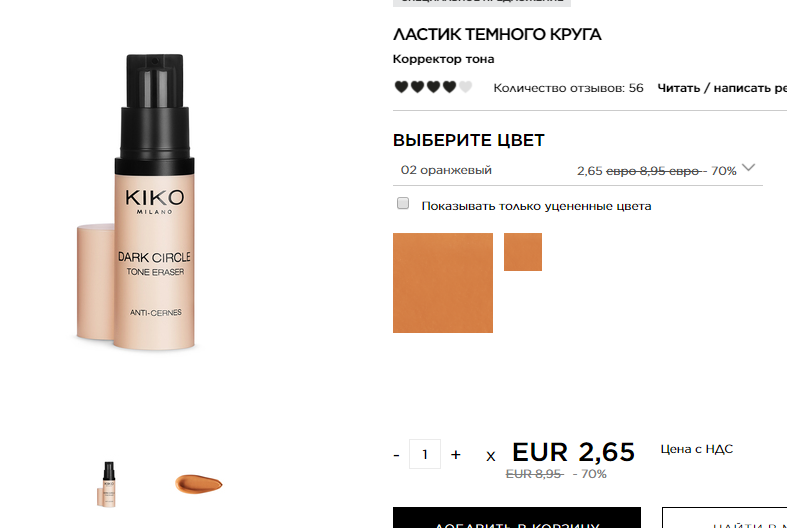Click the review count text
Viewport: 787px width, 528px height.
pos(568,88)
